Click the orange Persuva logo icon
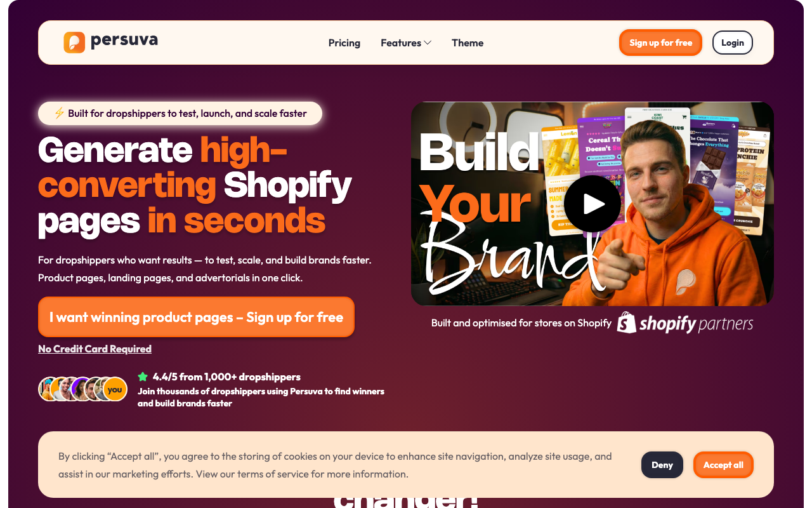This screenshot has width=812, height=508. coord(74,43)
